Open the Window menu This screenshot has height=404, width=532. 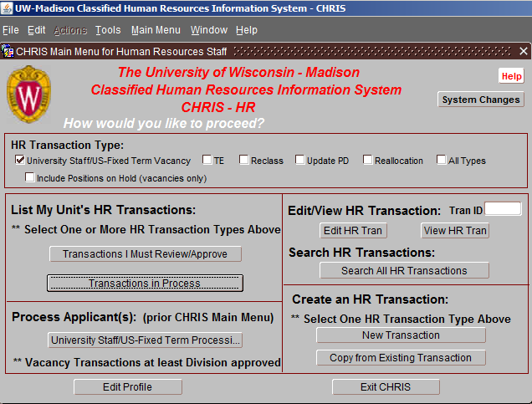coord(208,30)
